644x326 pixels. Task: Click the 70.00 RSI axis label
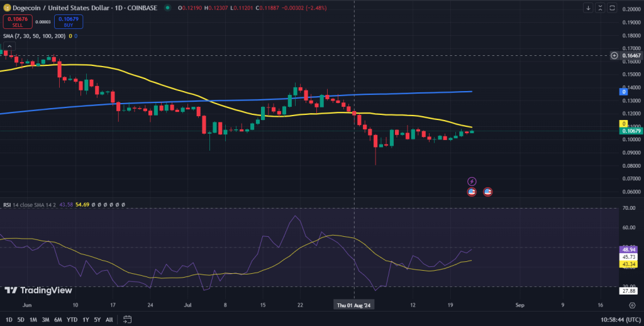[629, 209]
